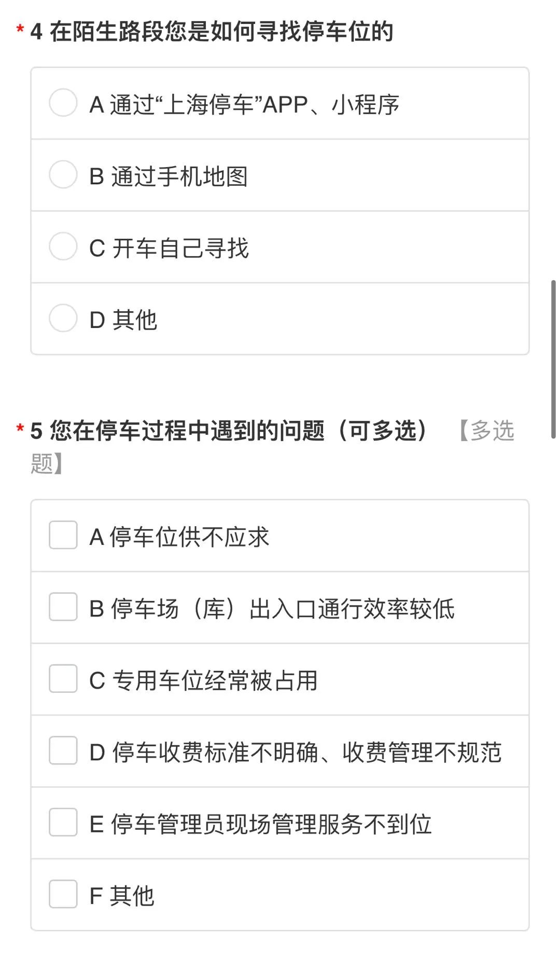
Task: Tick 停车管理员现场管理服务不到位 checkbox
Action: [63, 822]
